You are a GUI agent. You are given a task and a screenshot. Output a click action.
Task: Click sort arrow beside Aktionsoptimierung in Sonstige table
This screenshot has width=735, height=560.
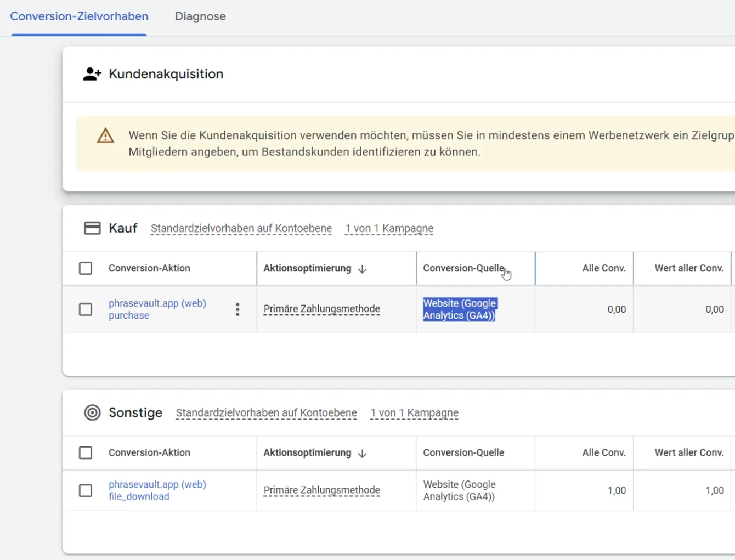(x=362, y=453)
